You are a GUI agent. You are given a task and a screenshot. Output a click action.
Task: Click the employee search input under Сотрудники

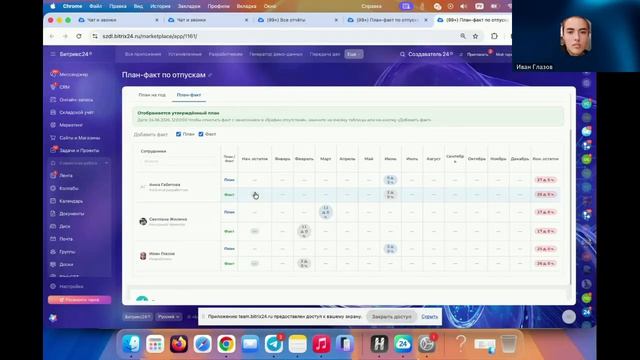pos(178,161)
